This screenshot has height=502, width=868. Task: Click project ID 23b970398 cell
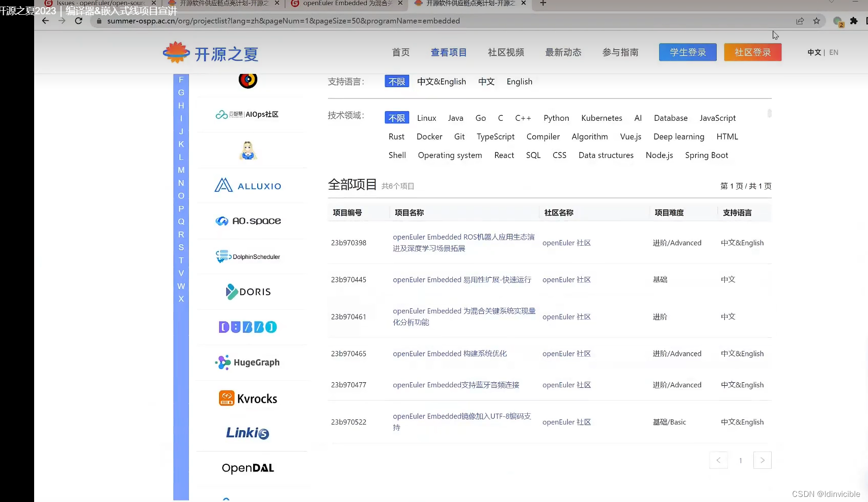tap(348, 243)
